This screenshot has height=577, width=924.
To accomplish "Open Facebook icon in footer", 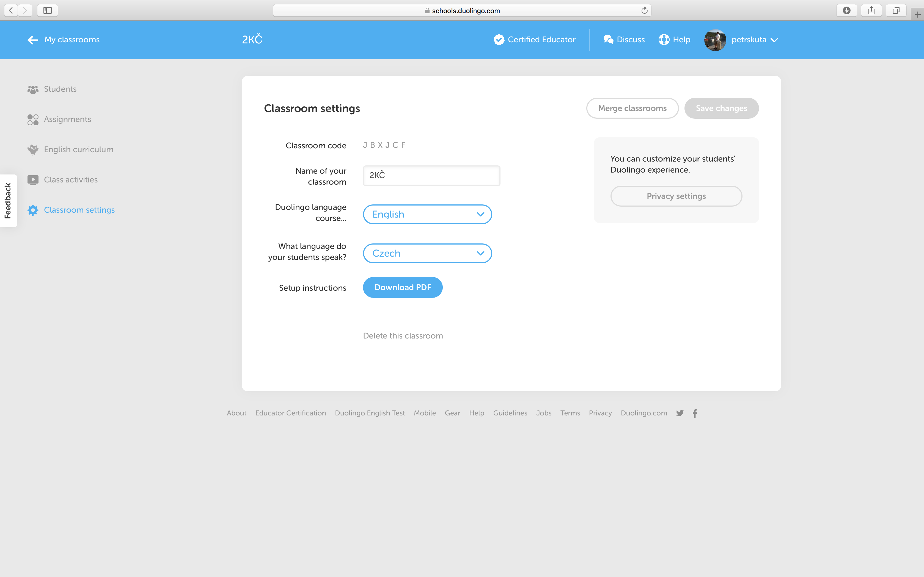I will 695,413.
